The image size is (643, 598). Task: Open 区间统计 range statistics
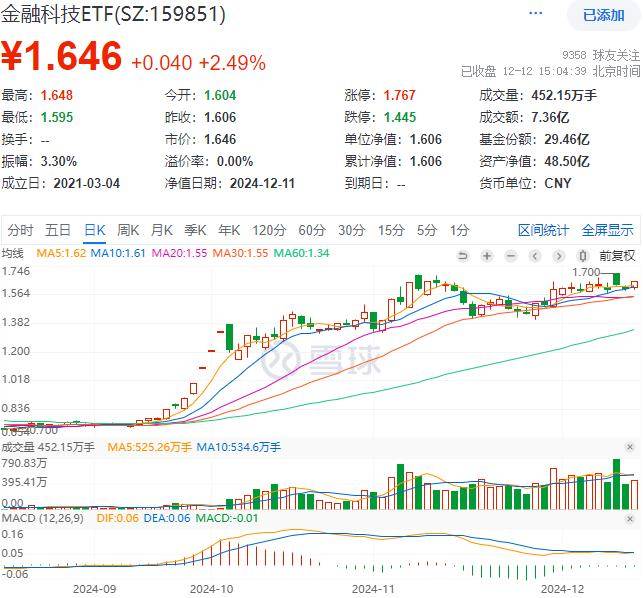tap(543, 230)
